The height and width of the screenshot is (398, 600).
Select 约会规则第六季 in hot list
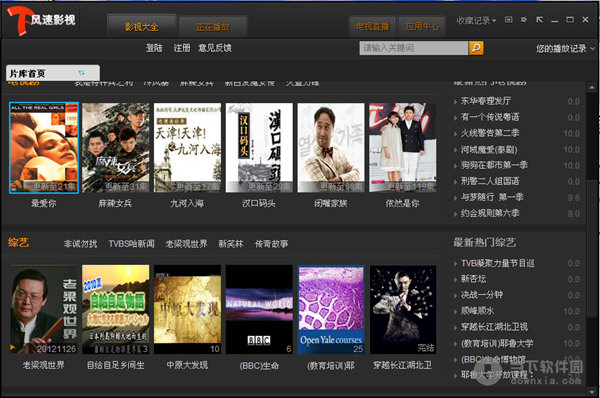click(490, 214)
